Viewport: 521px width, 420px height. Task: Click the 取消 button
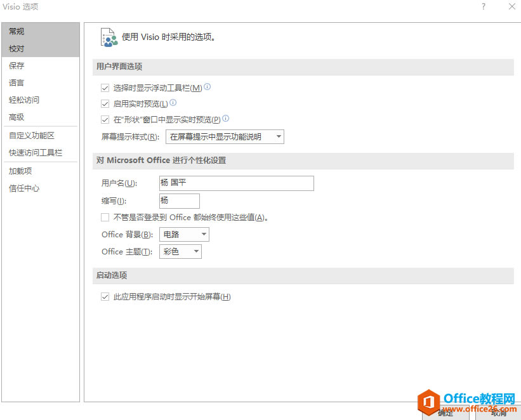point(498,412)
